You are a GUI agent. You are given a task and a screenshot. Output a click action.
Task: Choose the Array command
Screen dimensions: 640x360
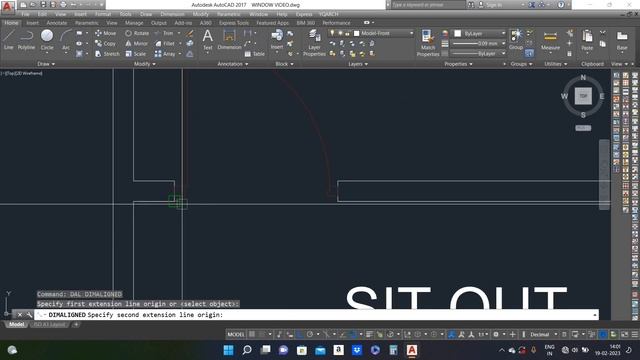[165, 53]
